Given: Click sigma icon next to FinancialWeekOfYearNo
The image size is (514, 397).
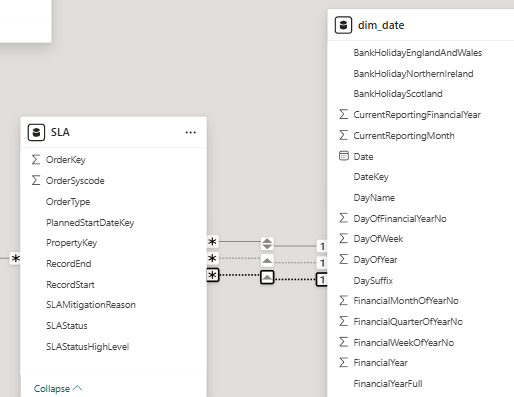Looking at the screenshot, I should tap(344, 342).
